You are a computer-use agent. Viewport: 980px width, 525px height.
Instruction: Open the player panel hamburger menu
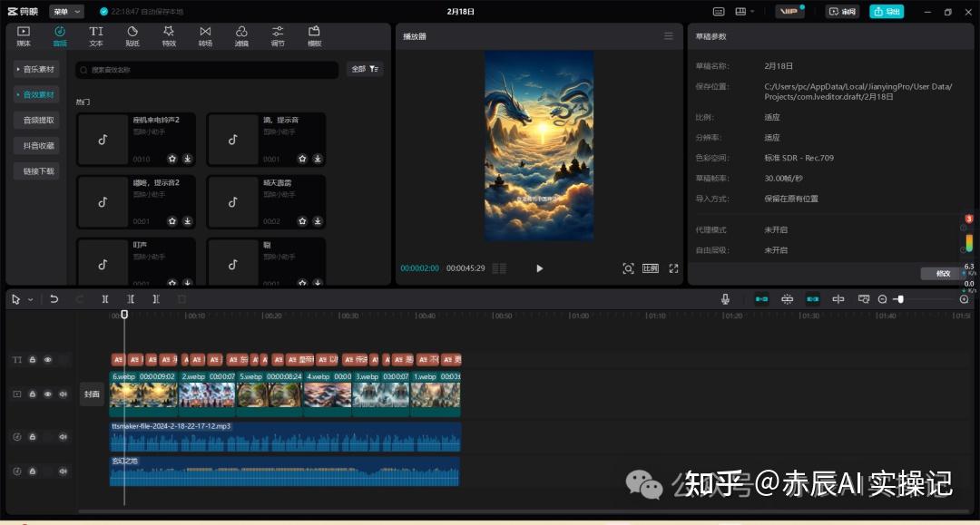tap(668, 36)
